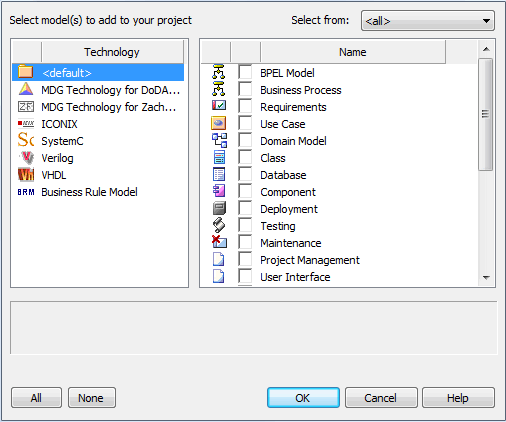The width and height of the screenshot is (506, 422).
Task: Click the Use Case model icon
Action: pyautogui.click(x=219, y=123)
